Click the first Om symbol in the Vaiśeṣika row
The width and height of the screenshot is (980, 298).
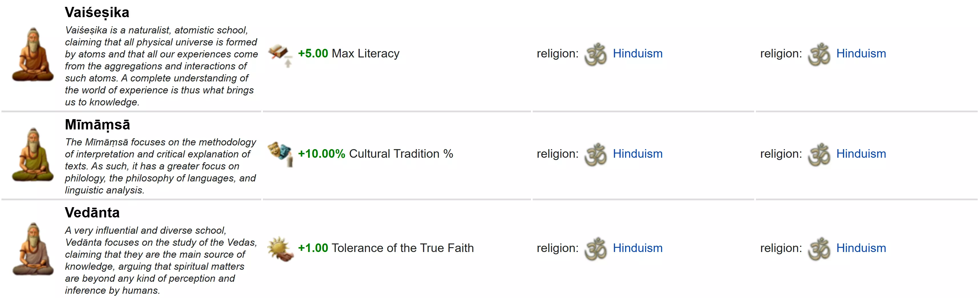pos(595,54)
